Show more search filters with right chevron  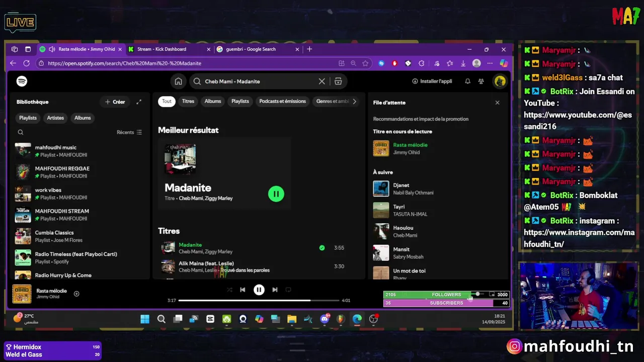[x=354, y=102]
